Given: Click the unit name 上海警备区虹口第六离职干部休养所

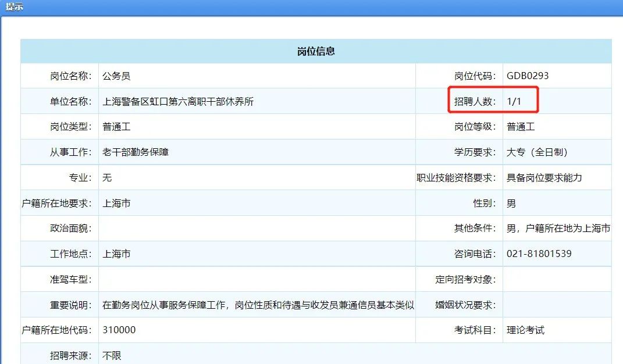Looking at the screenshot, I should pyautogui.click(x=178, y=101).
